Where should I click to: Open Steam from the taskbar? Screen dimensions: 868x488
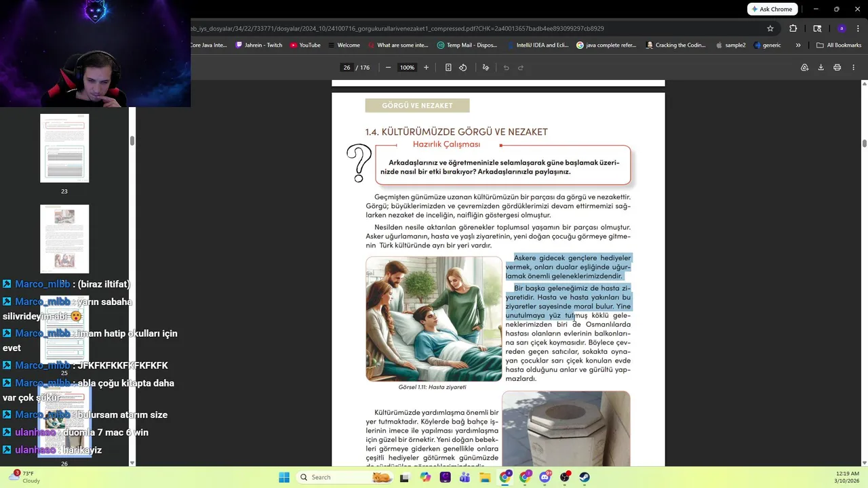tap(585, 477)
